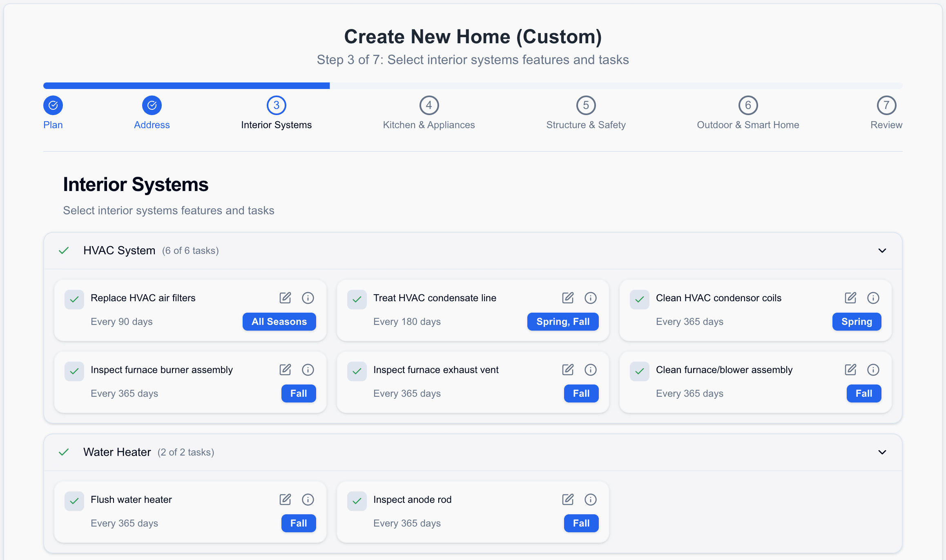Toggle the Flush water heater checkbox
This screenshot has height=560, width=946.
click(74, 501)
